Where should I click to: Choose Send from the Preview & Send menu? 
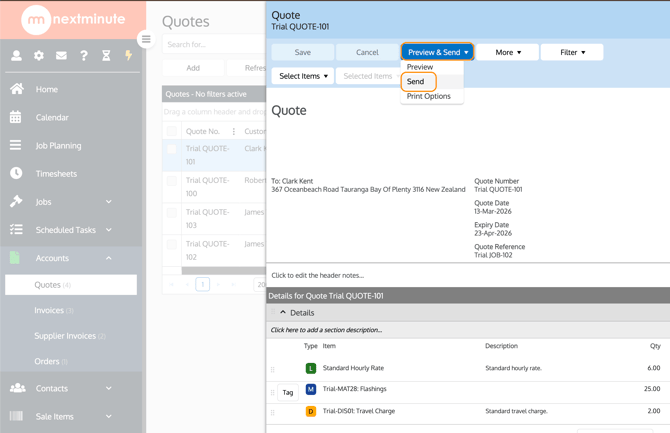coord(416,82)
